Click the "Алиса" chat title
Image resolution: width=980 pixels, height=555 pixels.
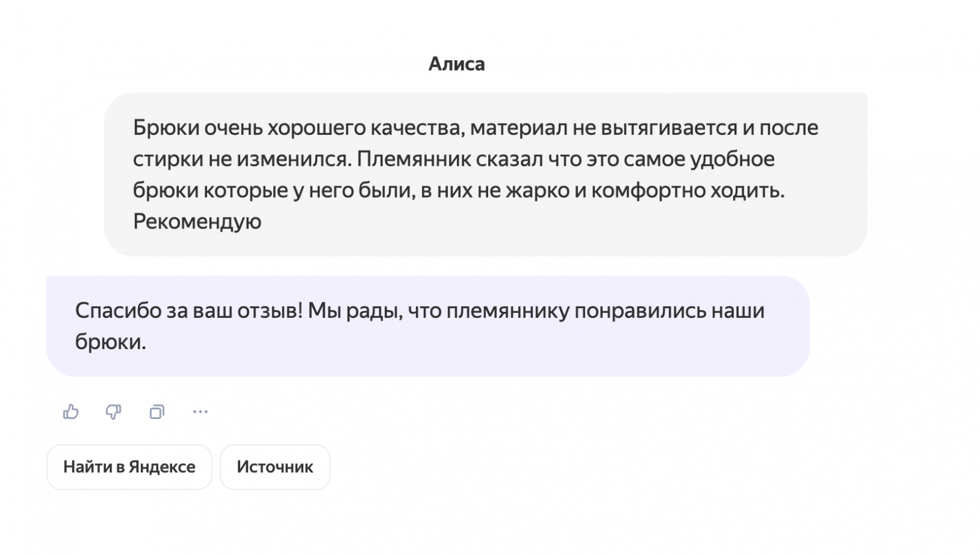click(456, 64)
